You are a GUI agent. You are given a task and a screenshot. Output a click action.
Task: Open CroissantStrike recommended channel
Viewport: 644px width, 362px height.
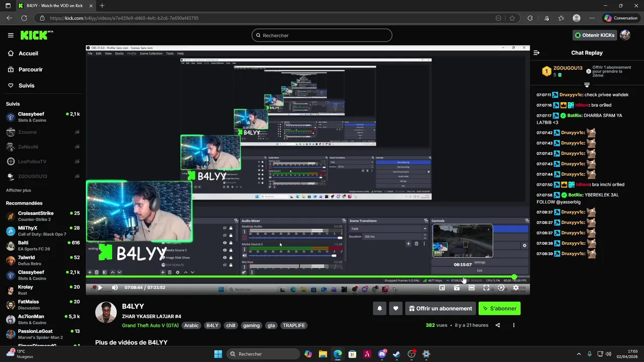[43, 216]
